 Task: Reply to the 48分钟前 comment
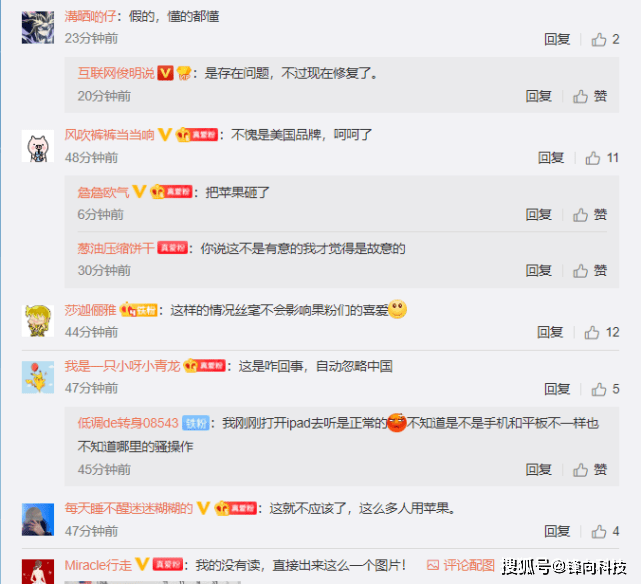coord(551,158)
